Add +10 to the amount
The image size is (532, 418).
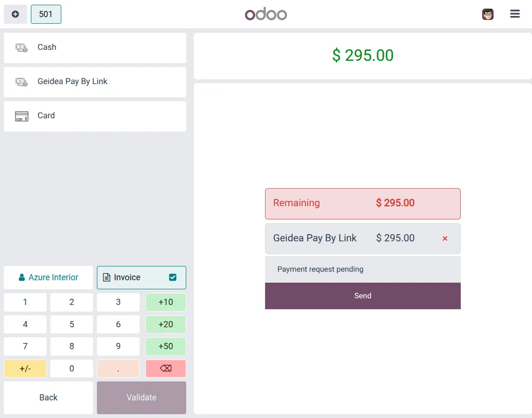165,302
